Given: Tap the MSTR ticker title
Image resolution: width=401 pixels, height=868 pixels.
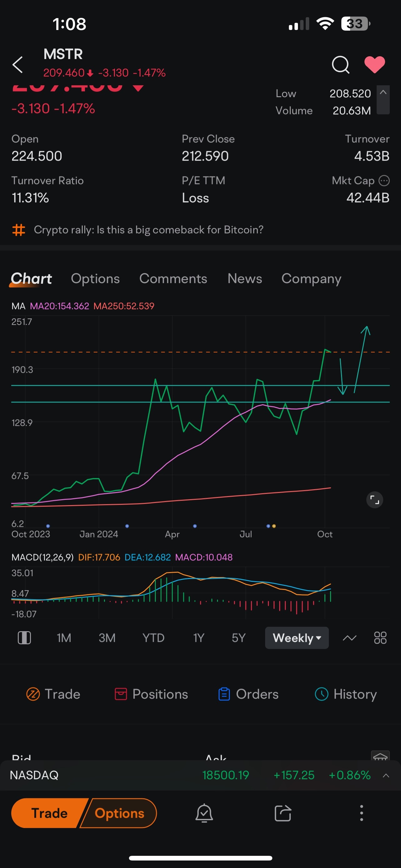Looking at the screenshot, I should 63,54.
